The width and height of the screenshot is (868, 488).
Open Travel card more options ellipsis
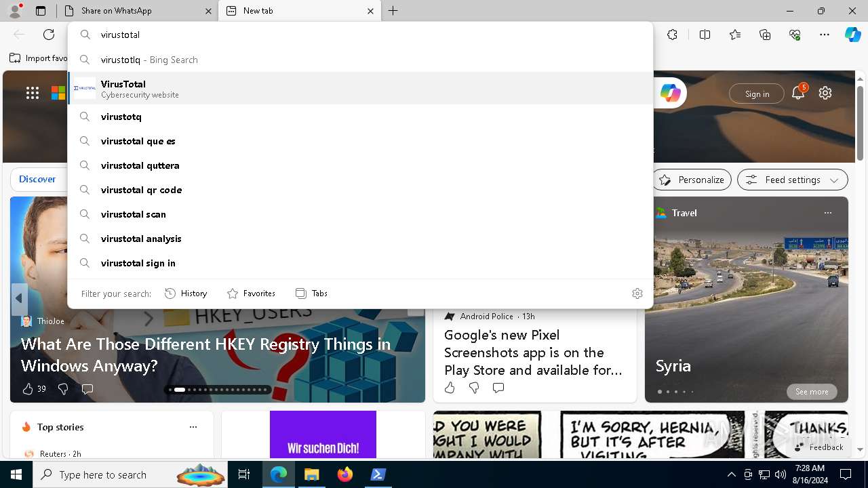[827, 213]
